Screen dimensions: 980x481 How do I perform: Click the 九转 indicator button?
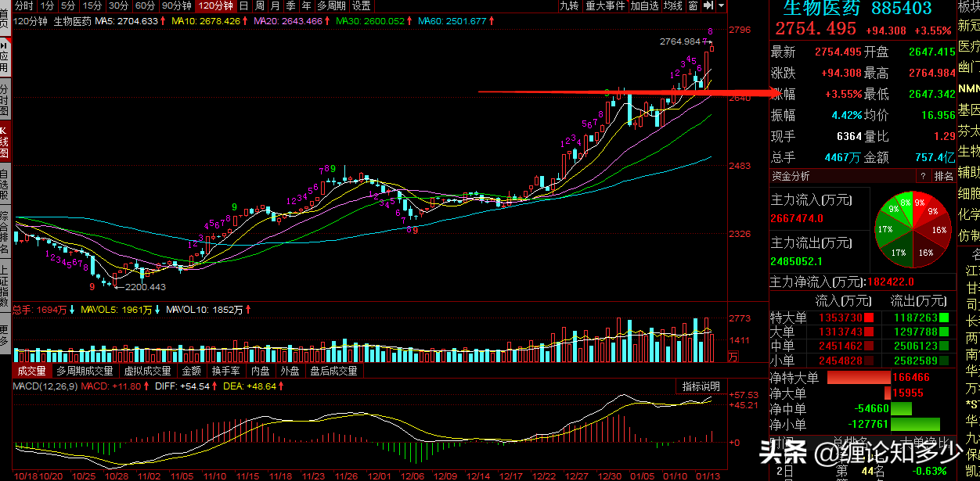569,5
